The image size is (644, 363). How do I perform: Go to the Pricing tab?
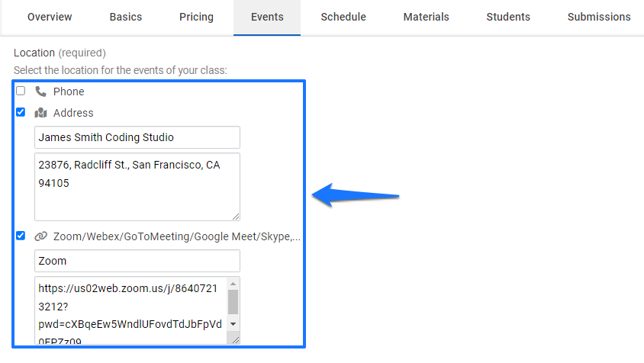(x=196, y=17)
